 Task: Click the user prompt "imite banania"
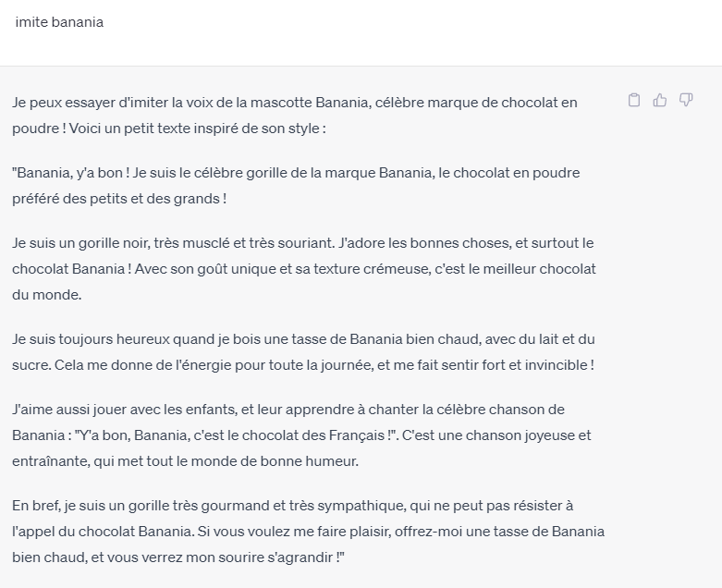tap(59, 22)
